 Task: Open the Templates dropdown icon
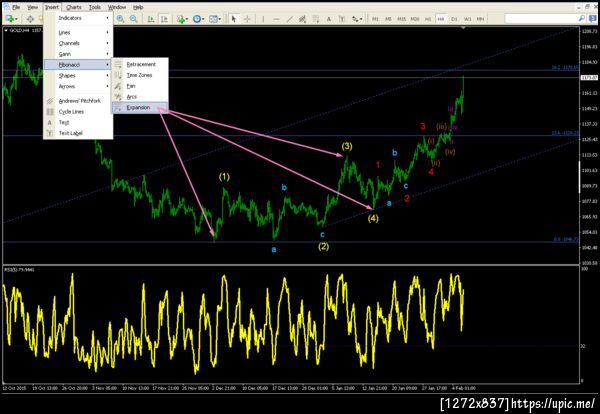[215, 19]
